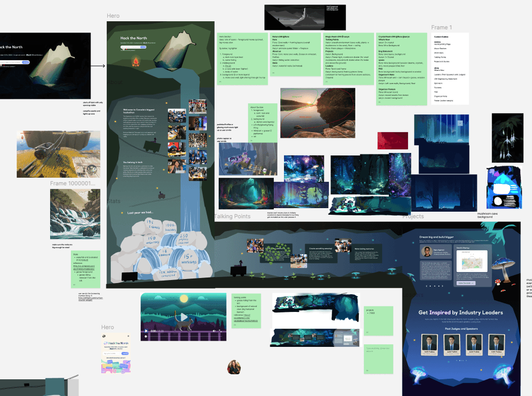Open the 'Crystal Realm' green sticky note

pyautogui.click(x=402, y=69)
